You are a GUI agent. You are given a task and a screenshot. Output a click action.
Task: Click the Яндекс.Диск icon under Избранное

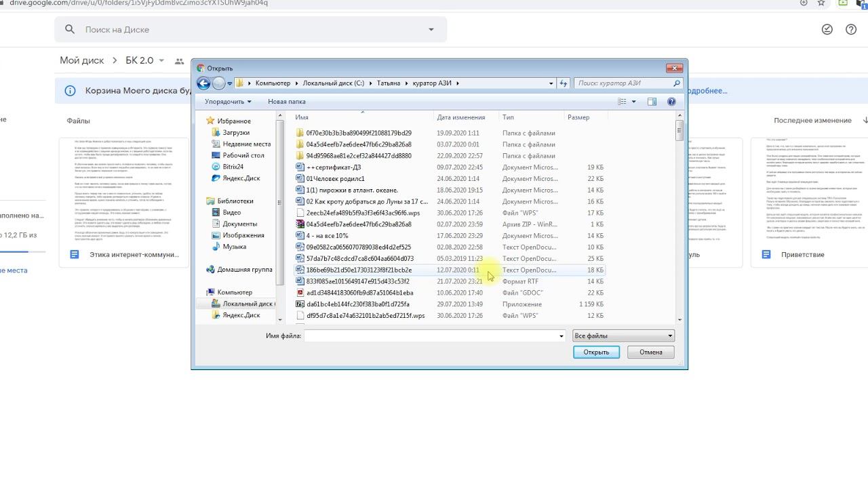(216, 178)
